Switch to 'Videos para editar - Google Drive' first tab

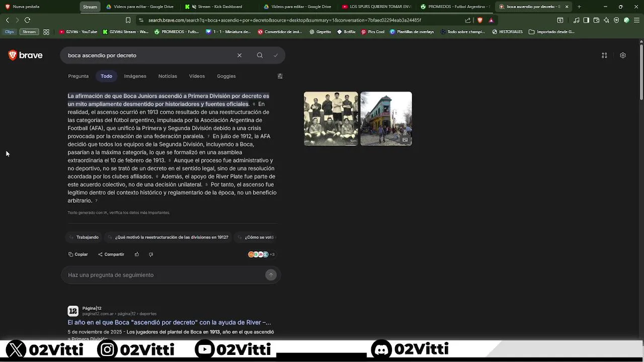140,7
